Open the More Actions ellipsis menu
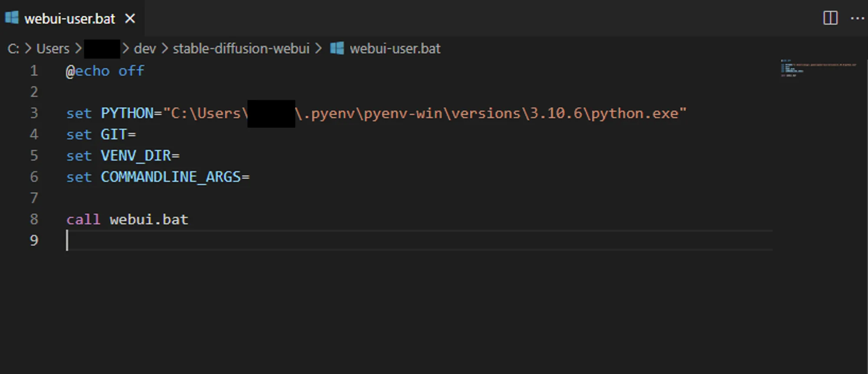868x374 pixels. coord(857,18)
